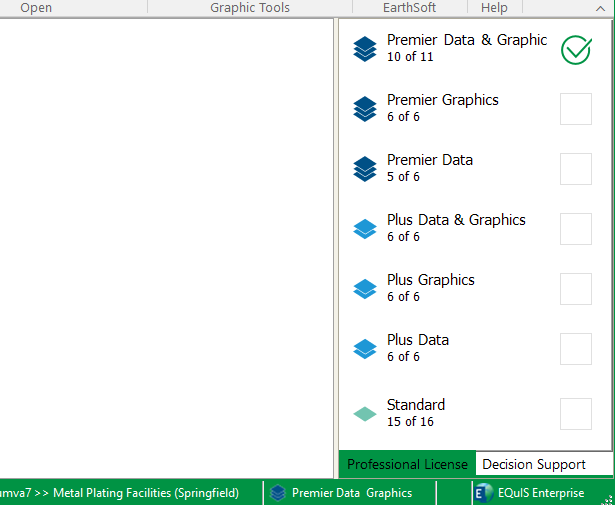This screenshot has width=615, height=505.
Task: Enable the Premier Graphics checkbox
Action: click(576, 109)
